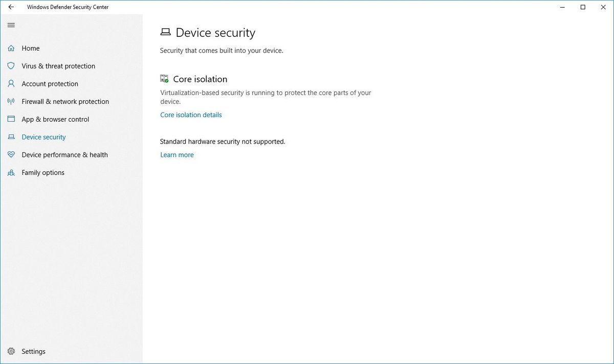Open Core isolation details
Image resolution: width=614 pixels, height=364 pixels.
tap(190, 115)
